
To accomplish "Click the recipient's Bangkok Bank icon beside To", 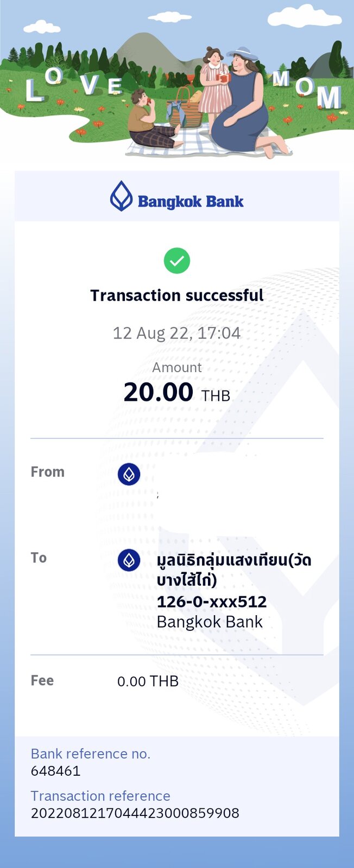I will [x=129, y=560].
